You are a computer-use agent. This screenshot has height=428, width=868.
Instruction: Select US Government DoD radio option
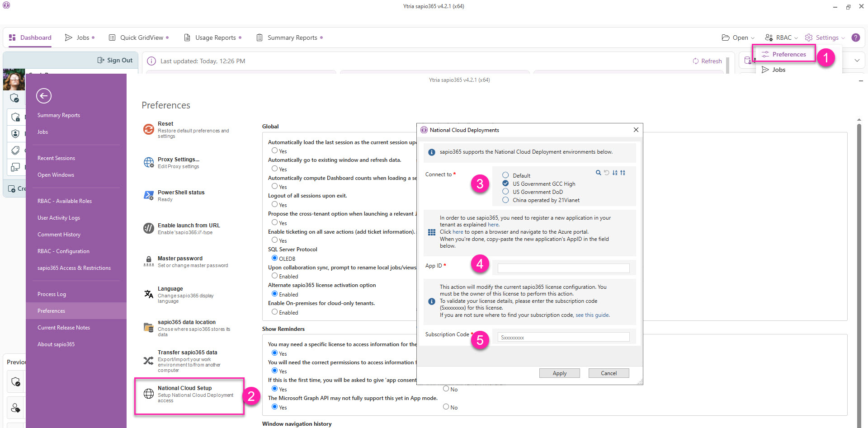pyautogui.click(x=505, y=192)
